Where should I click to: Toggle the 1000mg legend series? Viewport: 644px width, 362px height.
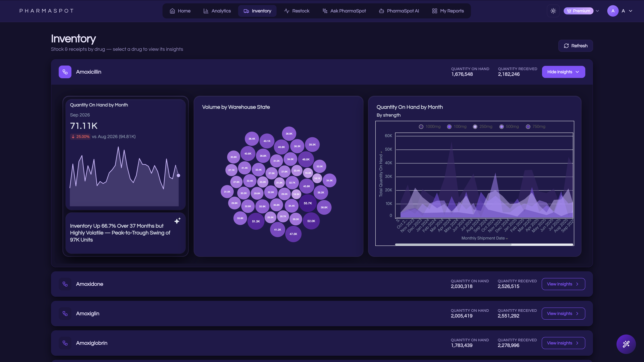(430, 126)
